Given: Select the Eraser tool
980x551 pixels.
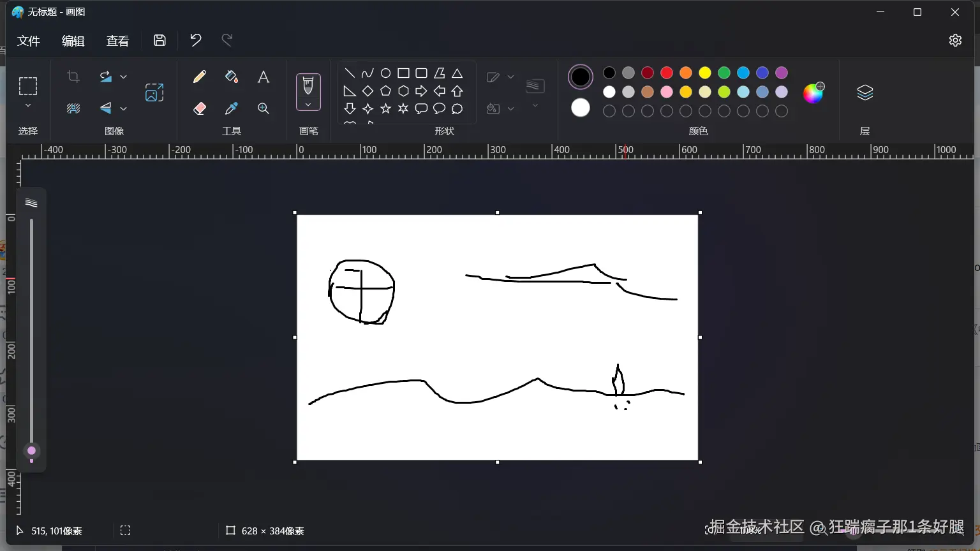Looking at the screenshot, I should [200, 108].
